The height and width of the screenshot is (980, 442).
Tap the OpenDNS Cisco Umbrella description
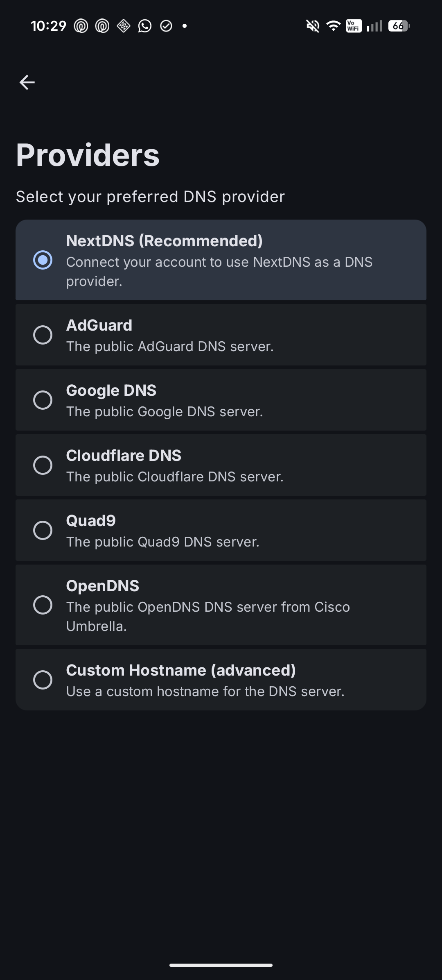[208, 617]
